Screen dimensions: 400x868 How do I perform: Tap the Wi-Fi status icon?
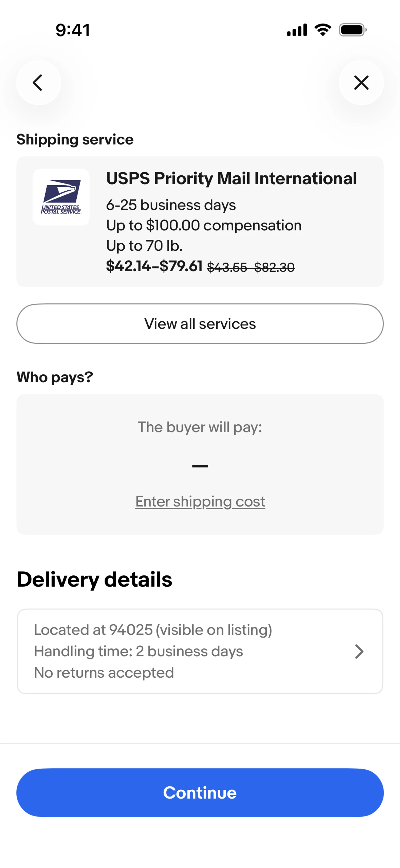coord(322,30)
